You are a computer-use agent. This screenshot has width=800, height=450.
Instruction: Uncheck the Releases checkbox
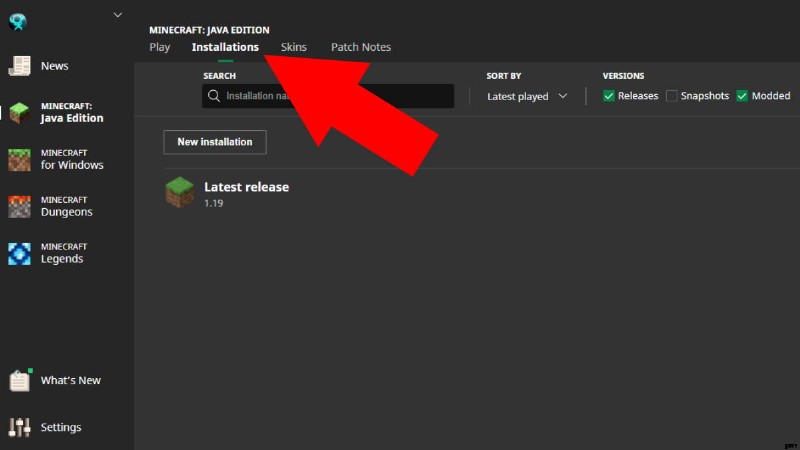pos(608,96)
